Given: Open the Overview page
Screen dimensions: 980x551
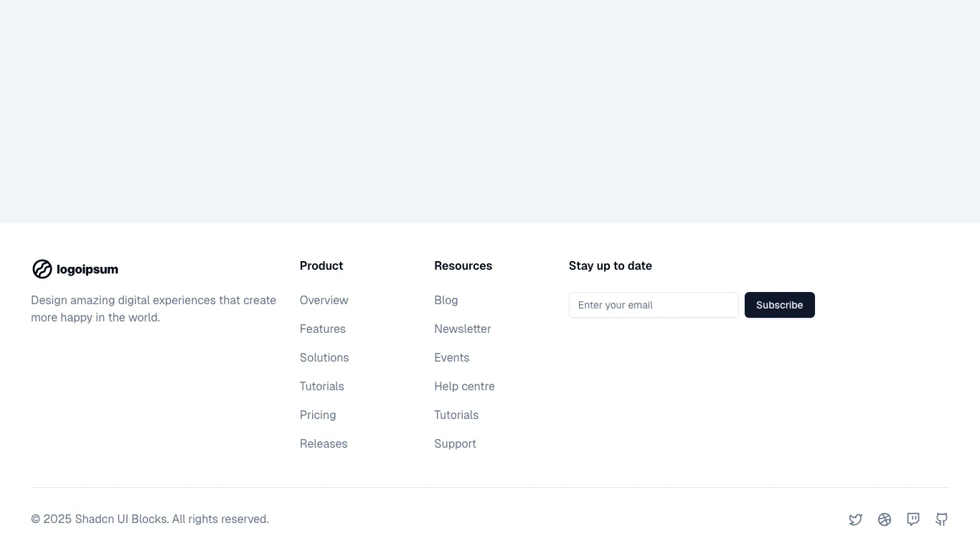Looking at the screenshot, I should [324, 300].
